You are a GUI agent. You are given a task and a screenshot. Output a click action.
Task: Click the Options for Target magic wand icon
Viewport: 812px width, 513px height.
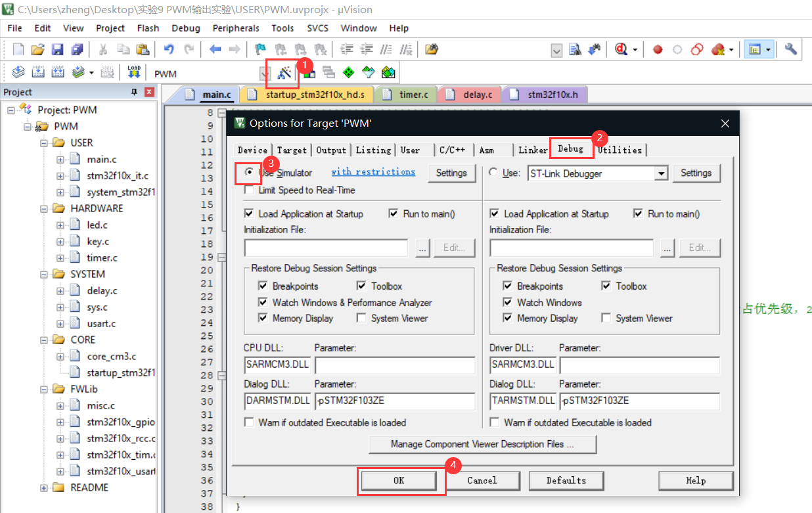284,73
